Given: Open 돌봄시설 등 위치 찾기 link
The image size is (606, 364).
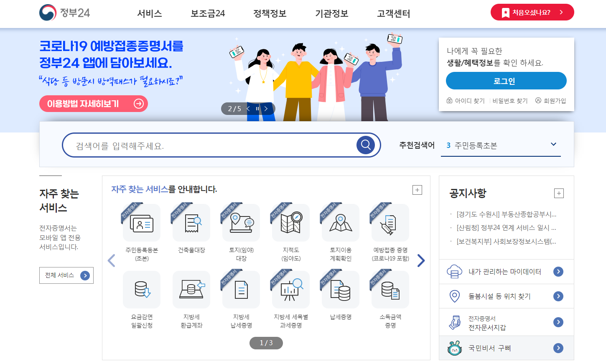Looking at the screenshot, I should (x=499, y=296).
